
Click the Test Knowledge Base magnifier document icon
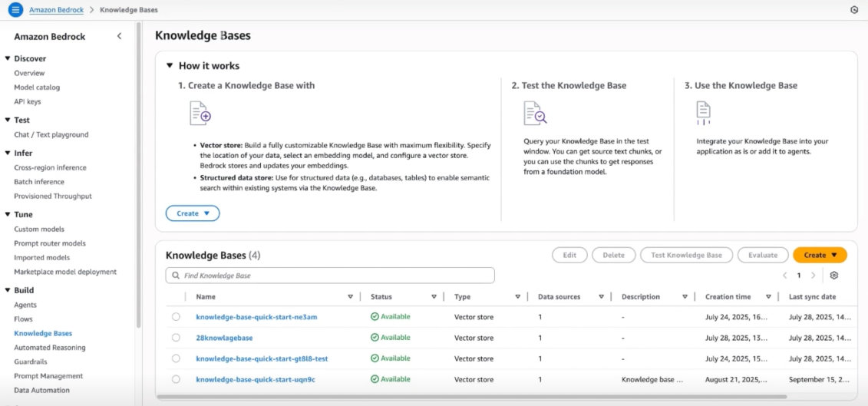[535, 113]
